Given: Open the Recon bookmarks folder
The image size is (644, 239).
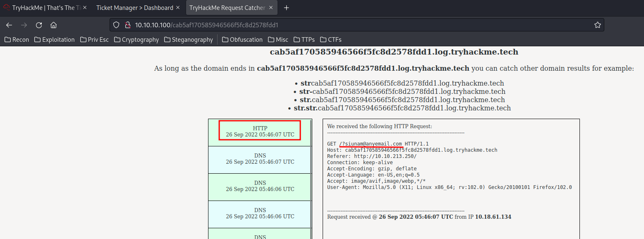Looking at the screenshot, I should pos(17,40).
